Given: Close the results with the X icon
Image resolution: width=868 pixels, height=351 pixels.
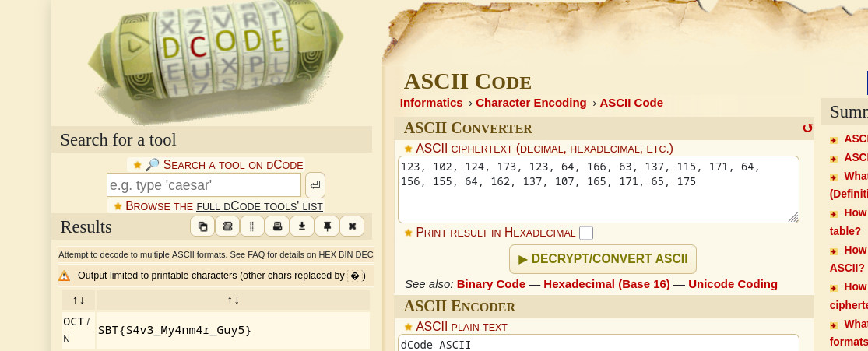Looking at the screenshot, I should (352, 226).
